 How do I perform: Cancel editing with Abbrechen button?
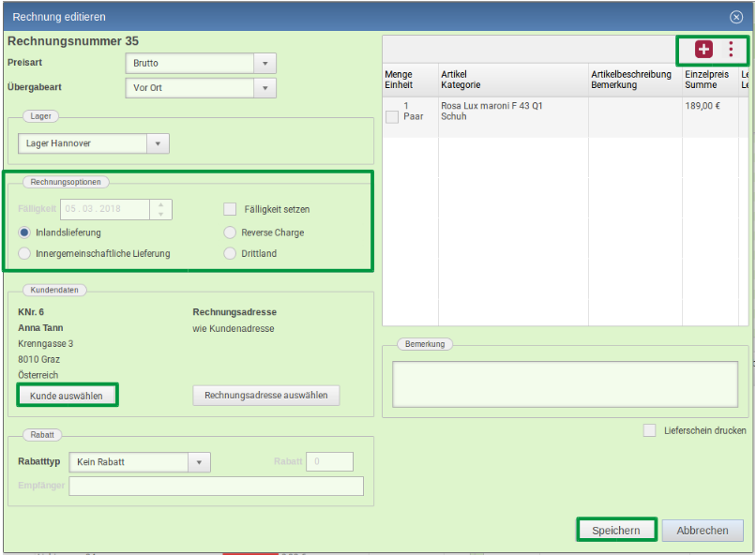[x=703, y=531]
